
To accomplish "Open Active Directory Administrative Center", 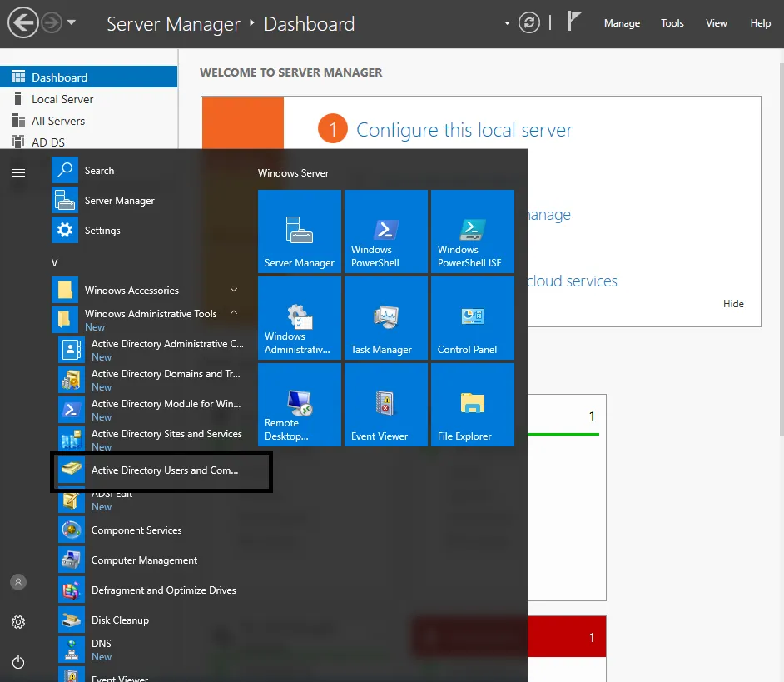I will [x=153, y=349].
